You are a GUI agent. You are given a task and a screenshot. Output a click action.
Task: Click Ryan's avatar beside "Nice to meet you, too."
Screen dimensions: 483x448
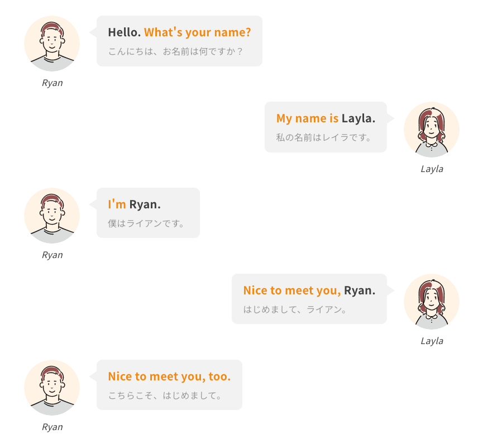(x=52, y=387)
